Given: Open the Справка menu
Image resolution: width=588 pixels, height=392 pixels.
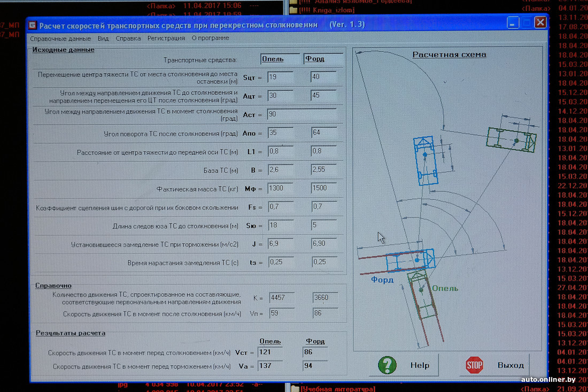Looking at the screenshot, I should (x=128, y=39).
